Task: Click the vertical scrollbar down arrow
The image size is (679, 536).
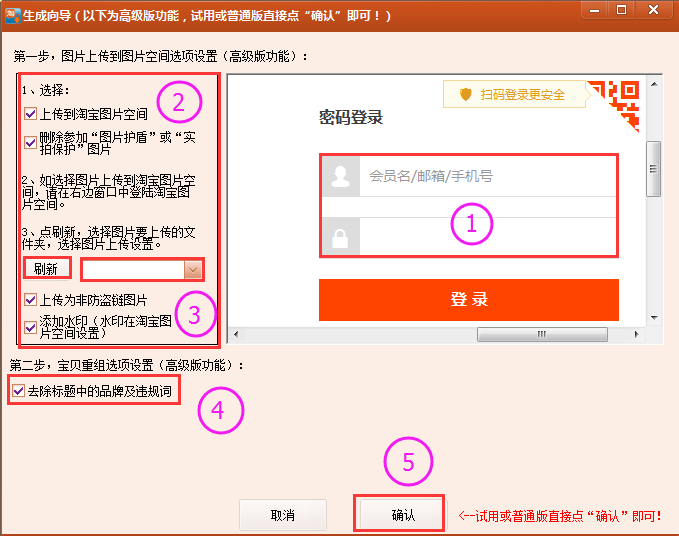Action: click(x=654, y=318)
